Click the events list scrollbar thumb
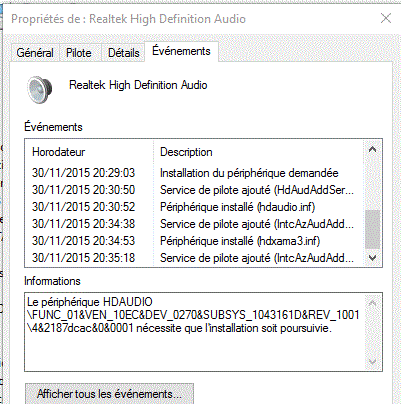 coord(372,229)
